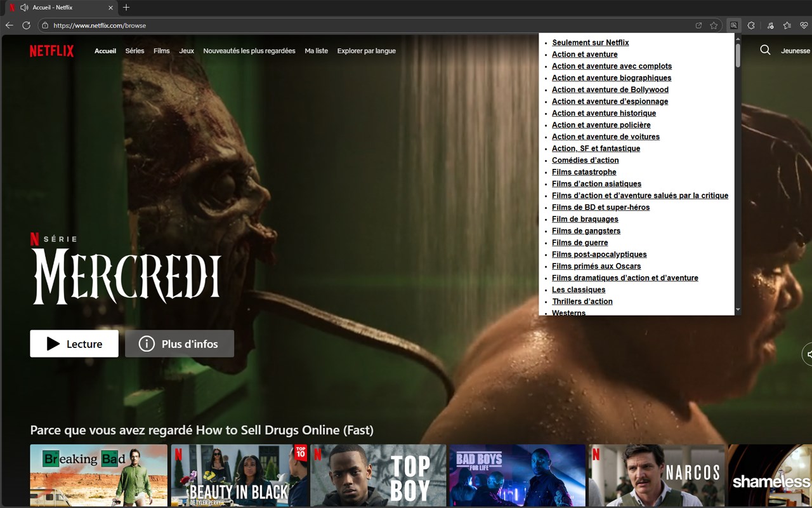Choose Action et aventure de voitures
Image resolution: width=812 pixels, height=508 pixels.
pos(606,137)
